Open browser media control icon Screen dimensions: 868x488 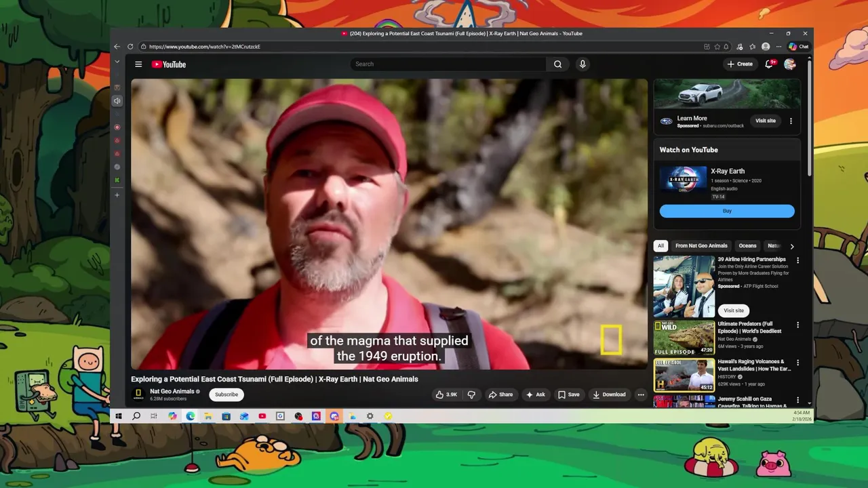pyautogui.click(x=739, y=47)
